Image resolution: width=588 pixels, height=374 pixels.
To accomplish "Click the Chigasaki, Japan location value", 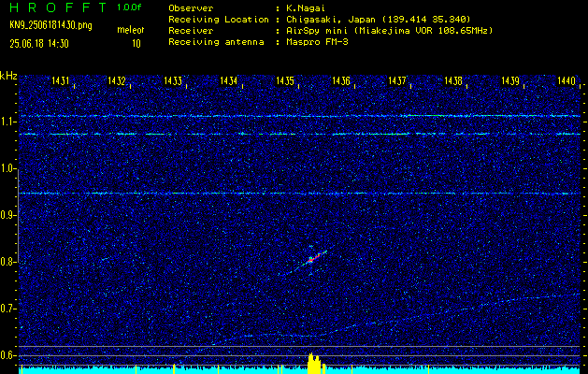I will pyautogui.click(x=379, y=19).
